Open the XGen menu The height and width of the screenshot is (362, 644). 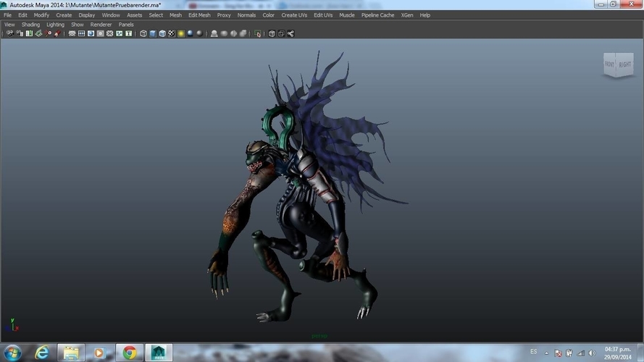(x=407, y=15)
